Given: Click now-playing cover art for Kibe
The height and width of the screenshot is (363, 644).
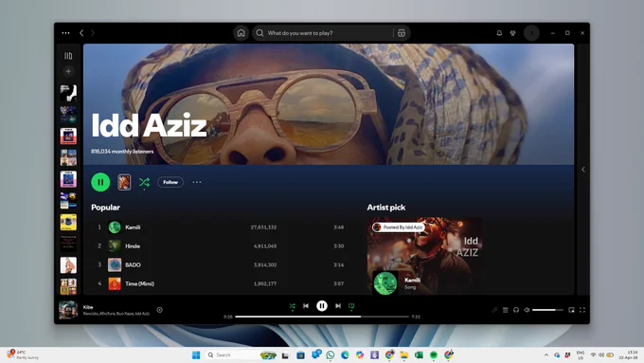Looking at the screenshot, I should (x=68, y=310).
